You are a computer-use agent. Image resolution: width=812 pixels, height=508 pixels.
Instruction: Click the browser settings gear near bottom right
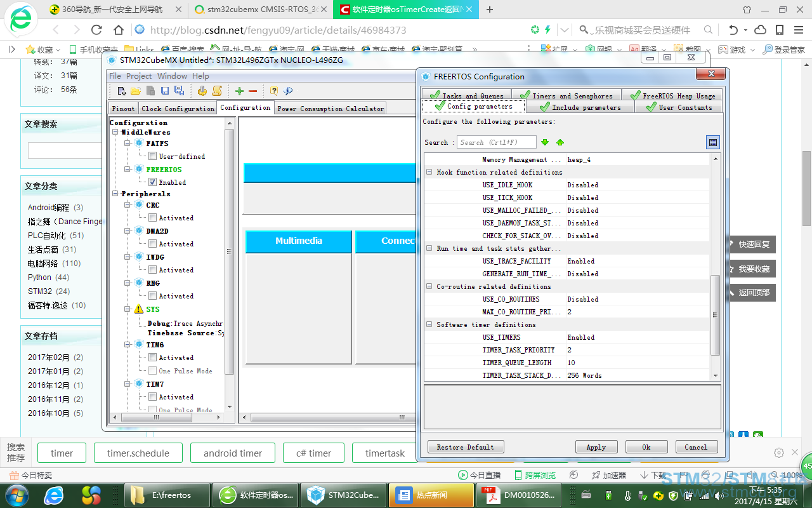tap(778, 453)
